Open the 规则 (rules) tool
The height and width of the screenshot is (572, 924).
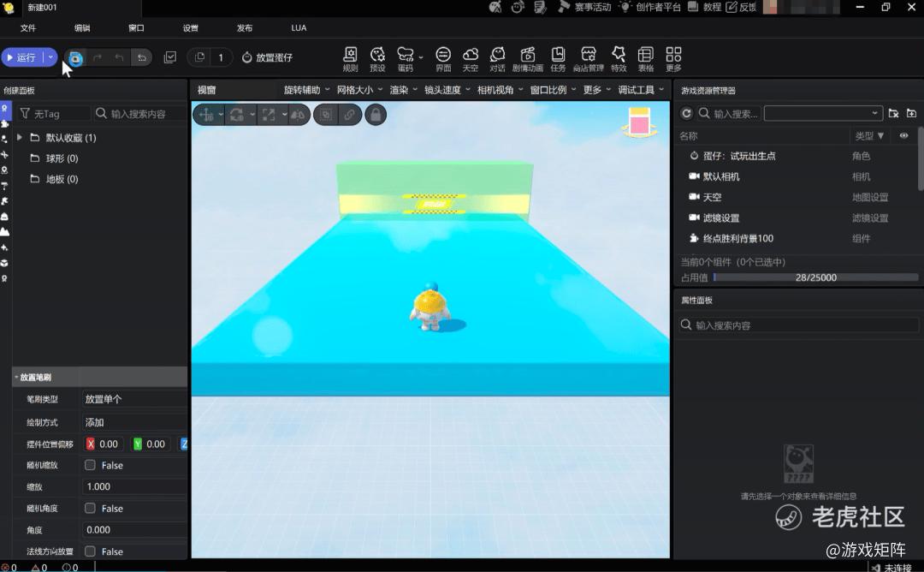pos(350,60)
